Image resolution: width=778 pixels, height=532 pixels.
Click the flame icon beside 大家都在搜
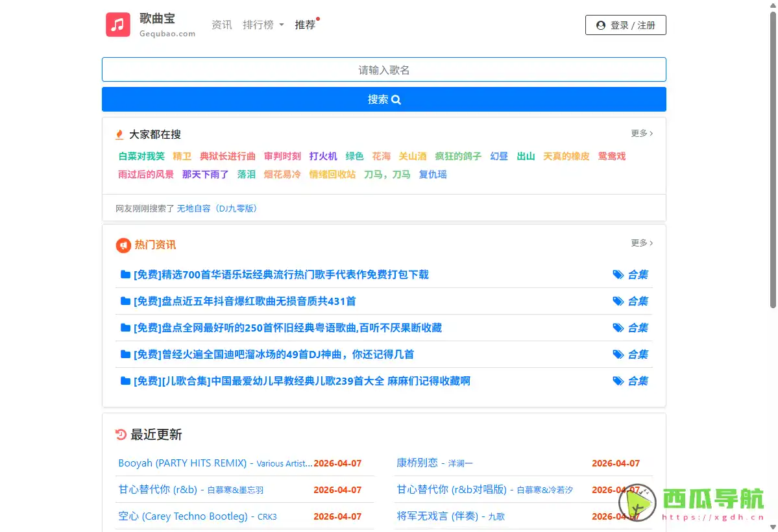119,134
